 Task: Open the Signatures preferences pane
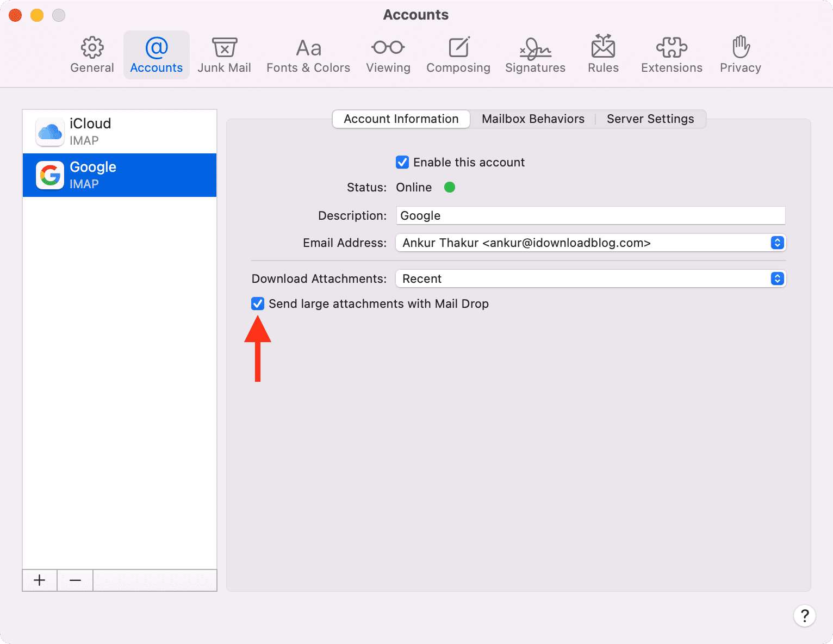[x=535, y=55]
